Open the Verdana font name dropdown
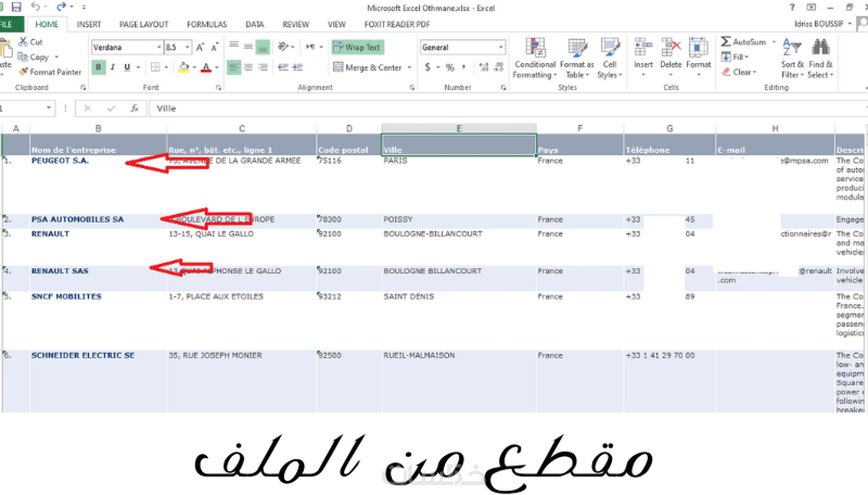This screenshot has height=495, width=868. coord(159,47)
